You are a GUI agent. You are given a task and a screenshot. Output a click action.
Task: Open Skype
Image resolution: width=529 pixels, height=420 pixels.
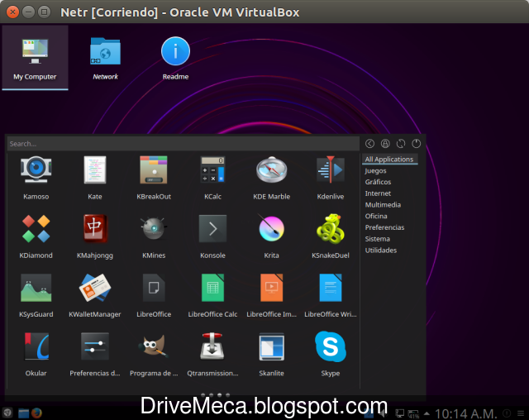pyautogui.click(x=331, y=354)
